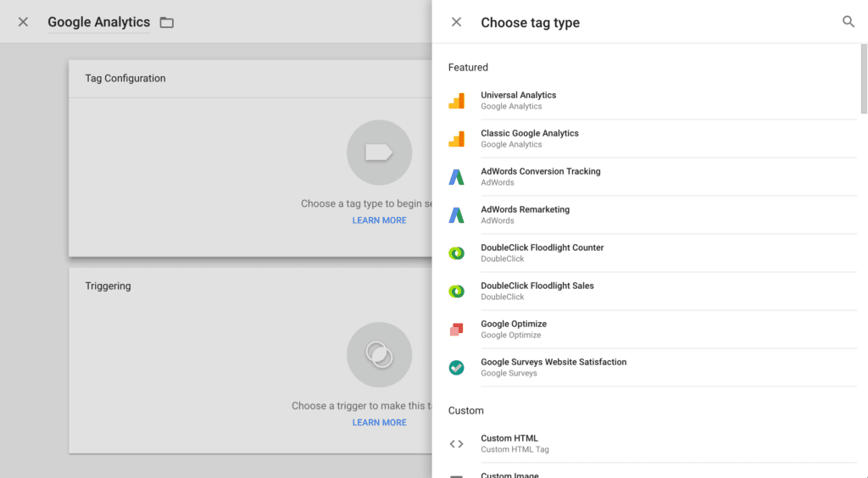Open LEARN MORE link under Tag Configuration
The image size is (868, 478).
(x=379, y=220)
